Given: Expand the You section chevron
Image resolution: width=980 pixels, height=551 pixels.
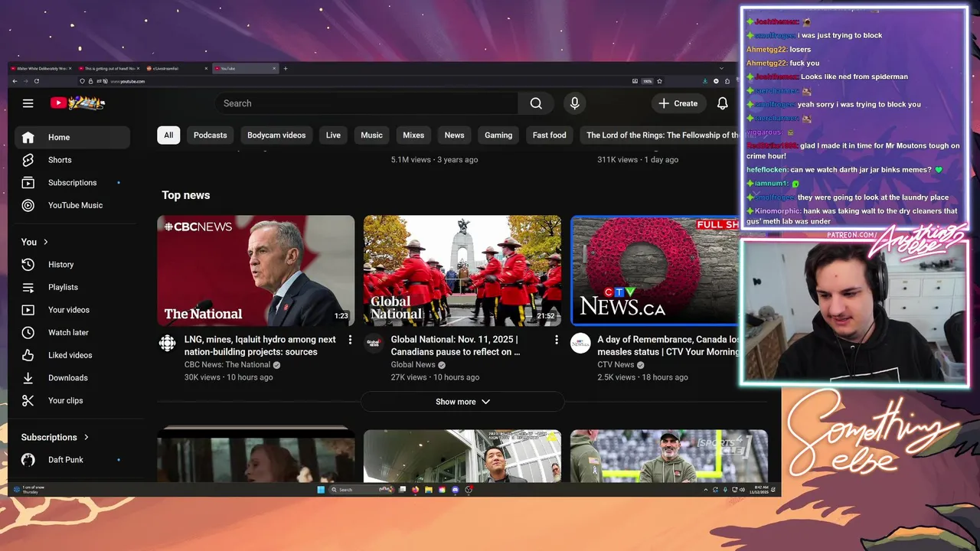Looking at the screenshot, I should click(x=46, y=242).
